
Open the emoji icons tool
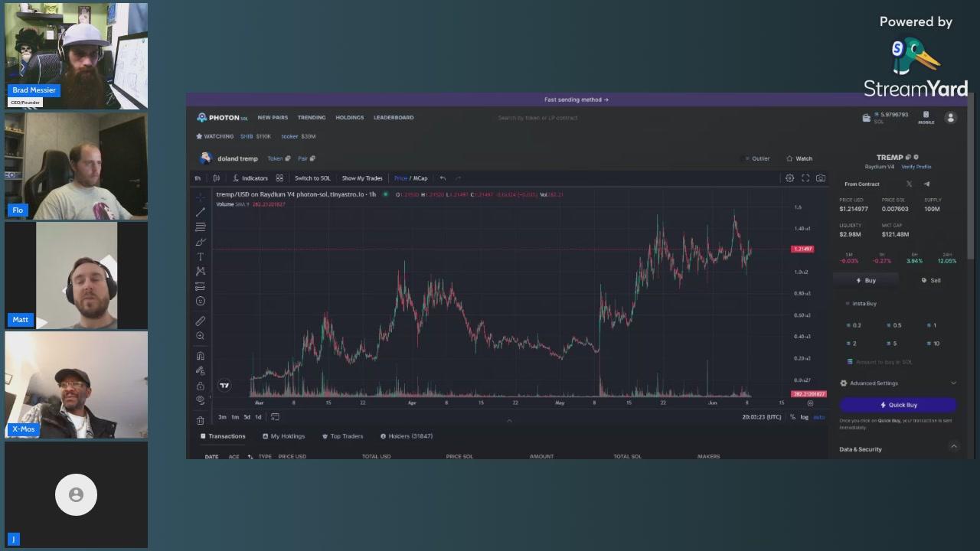[x=201, y=302]
